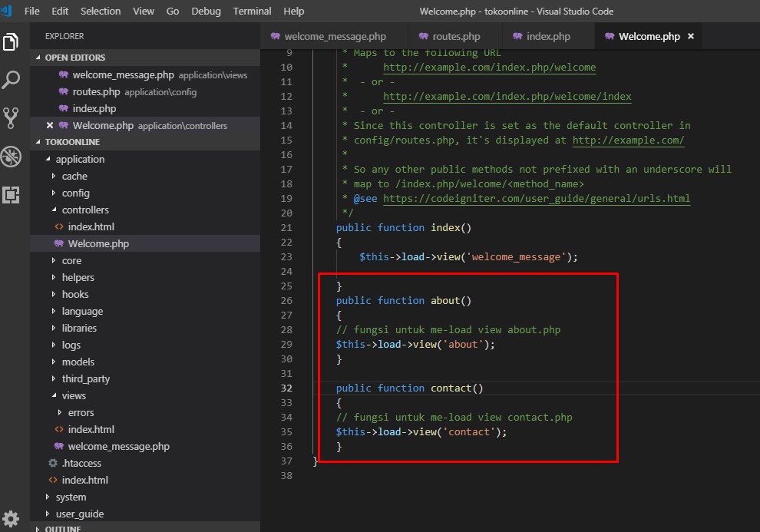Click the 'about' string on line 29

point(463,344)
